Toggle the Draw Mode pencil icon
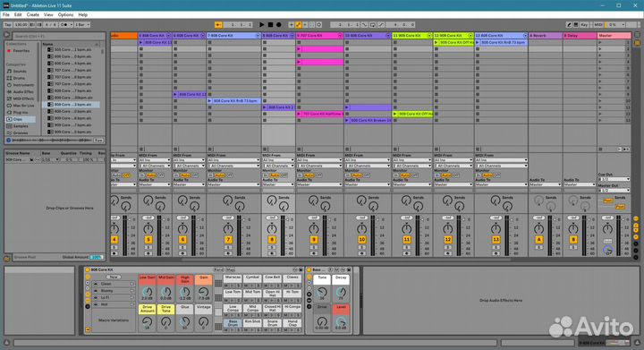The image size is (644, 350). click(x=569, y=25)
